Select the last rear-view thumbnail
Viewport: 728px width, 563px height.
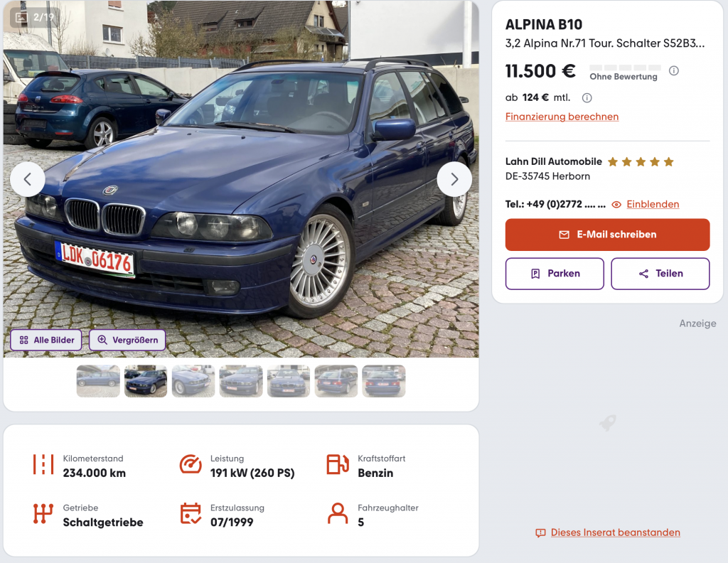click(383, 381)
